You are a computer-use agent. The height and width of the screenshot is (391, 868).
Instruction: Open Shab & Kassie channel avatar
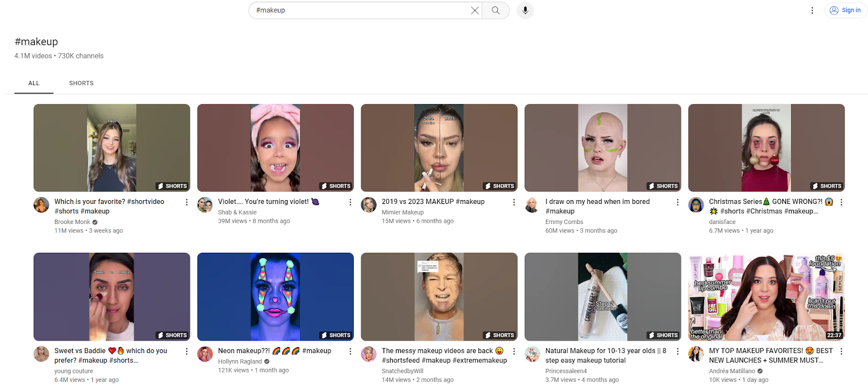coord(205,205)
